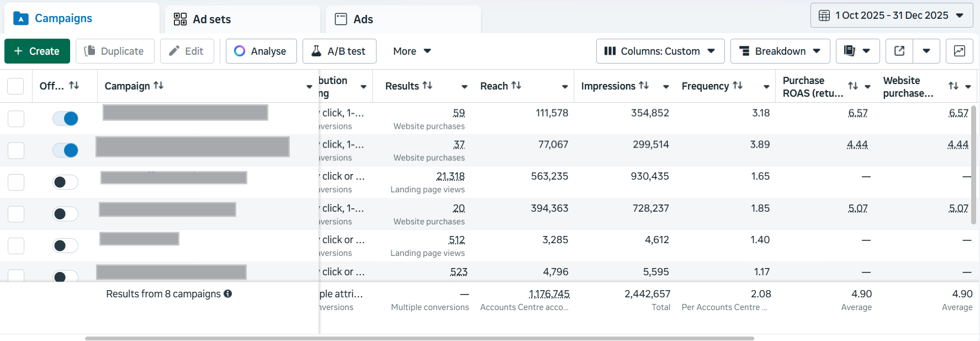Enable the third campaign's off toggle
980x341 pixels.
(x=65, y=182)
